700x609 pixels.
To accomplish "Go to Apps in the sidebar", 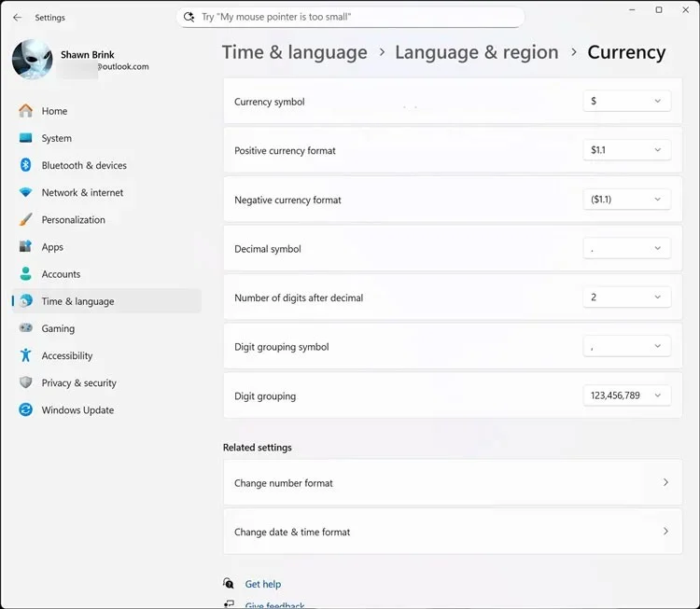I will [x=52, y=247].
